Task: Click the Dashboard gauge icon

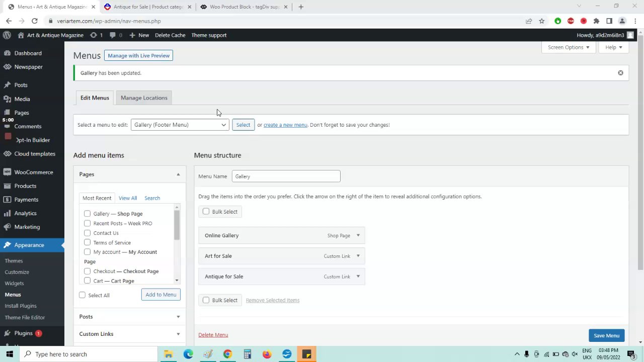Action: pyautogui.click(x=7, y=53)
